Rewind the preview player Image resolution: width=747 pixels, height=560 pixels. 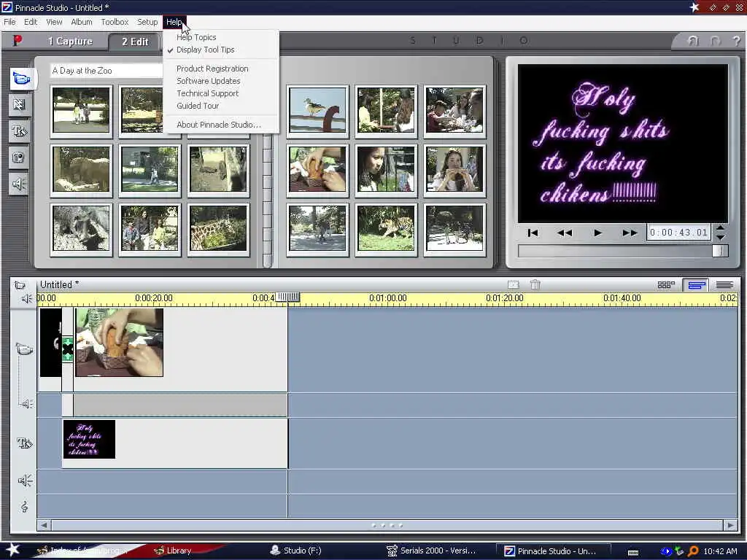click(x=565, y=233)
